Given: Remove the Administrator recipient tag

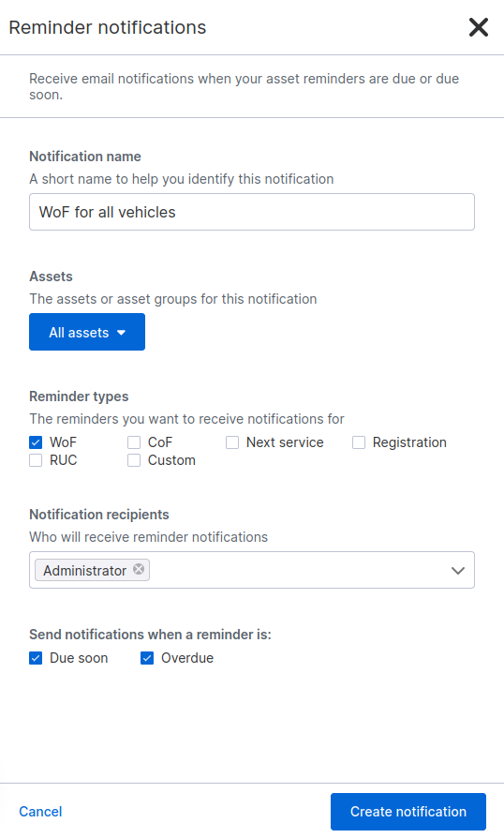Looking at the screenshot, I should [x=139, y=569].
